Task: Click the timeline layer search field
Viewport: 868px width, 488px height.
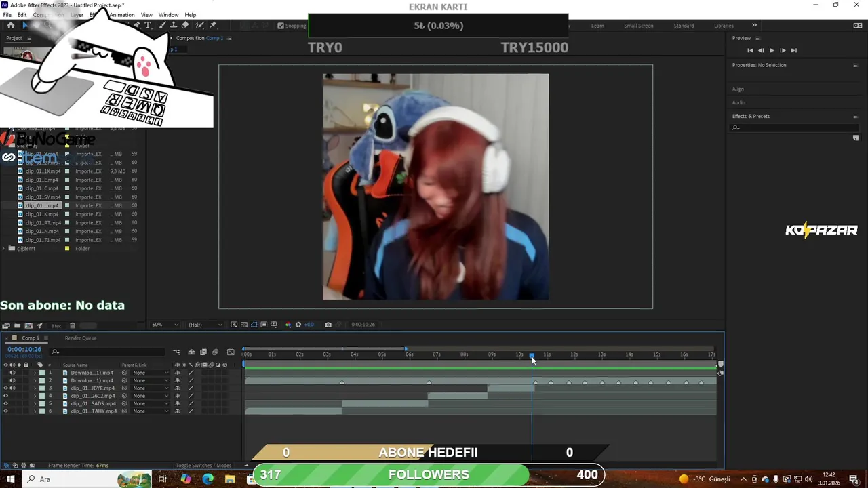Action: pos(108,352)
